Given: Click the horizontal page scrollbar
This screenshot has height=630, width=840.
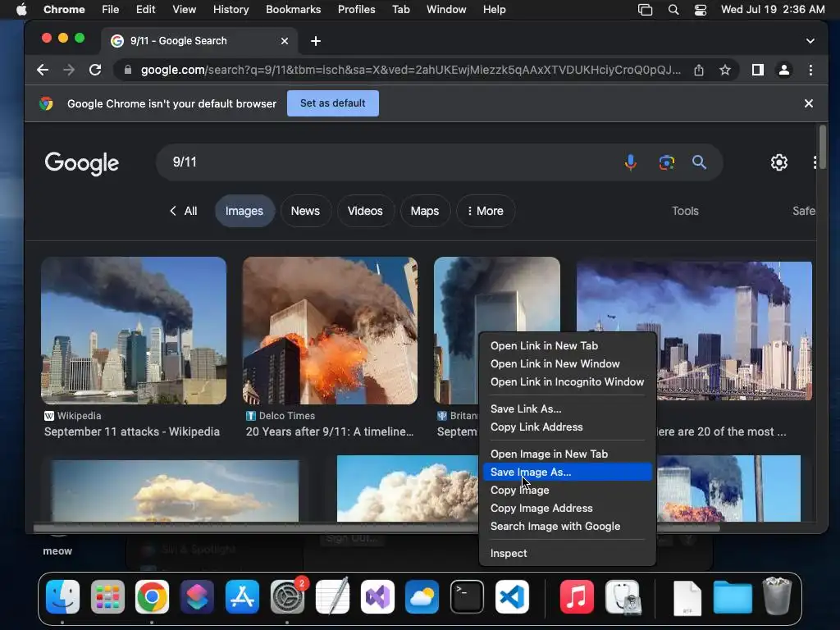Looking at the screenshot, I should pos(376,527).
